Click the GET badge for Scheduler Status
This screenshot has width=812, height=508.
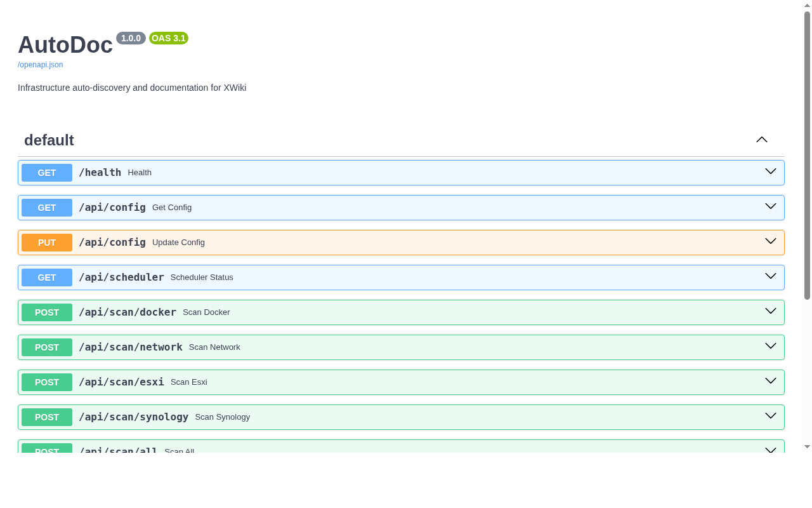(x=47, y=277)
